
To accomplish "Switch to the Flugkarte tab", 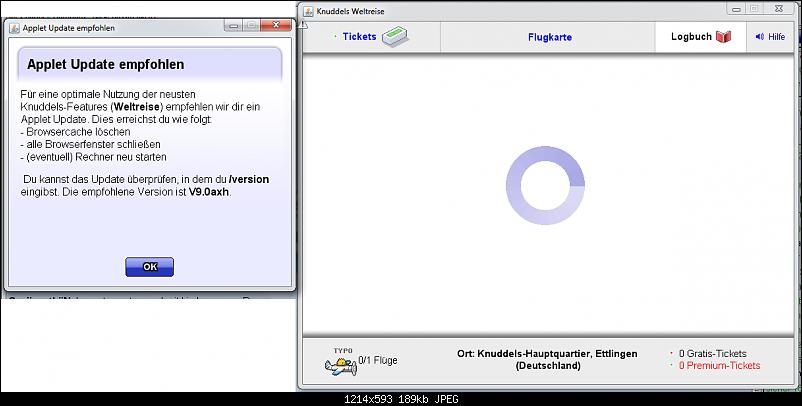I will click(550, 37).
